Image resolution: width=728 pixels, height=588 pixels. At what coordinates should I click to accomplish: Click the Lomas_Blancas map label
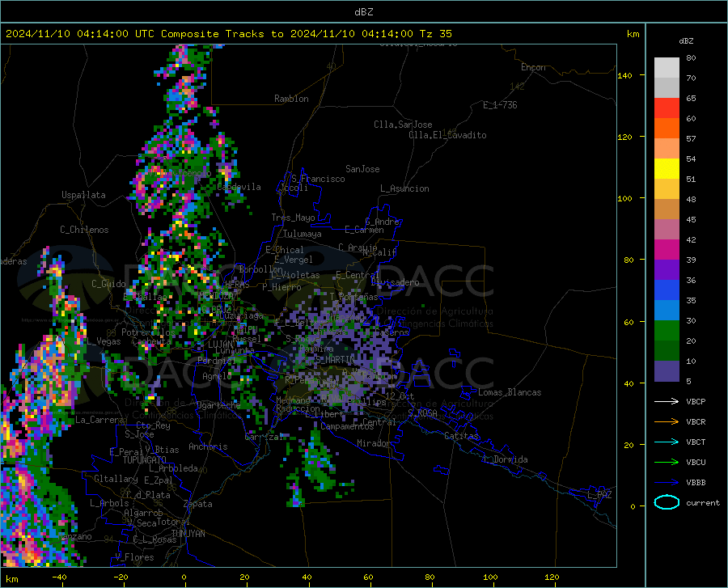pos(510,392)
